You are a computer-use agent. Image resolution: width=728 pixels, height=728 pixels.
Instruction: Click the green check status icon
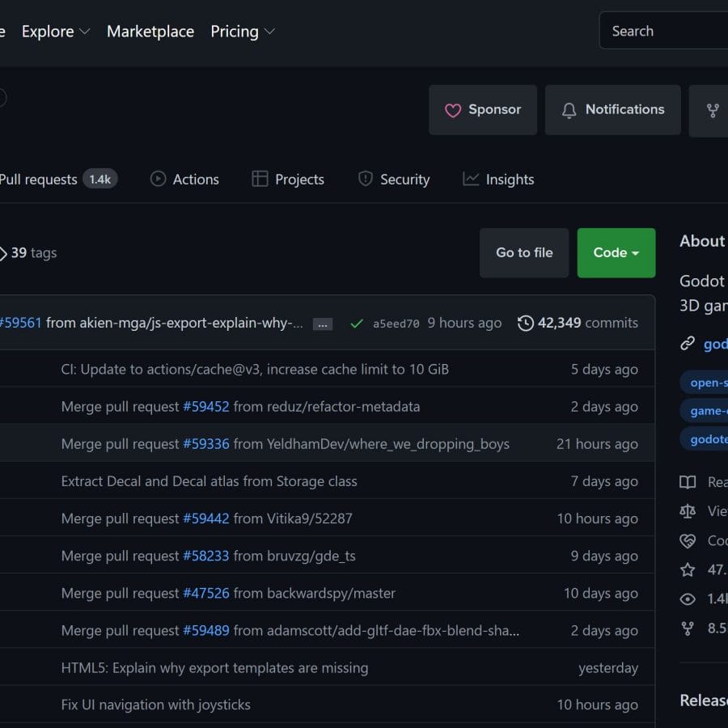point(356,324)
